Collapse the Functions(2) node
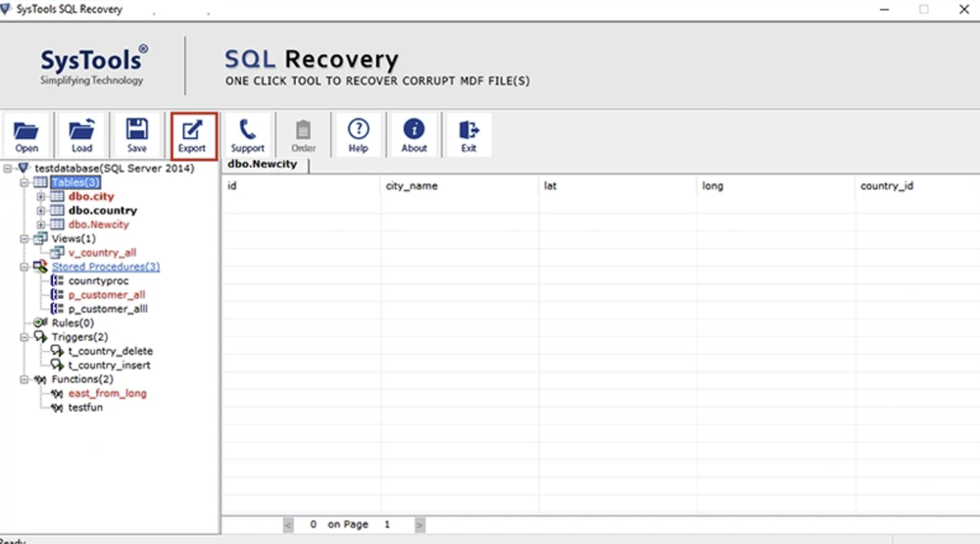This screenshot has height=544, width=980. [x=24, y=379]
